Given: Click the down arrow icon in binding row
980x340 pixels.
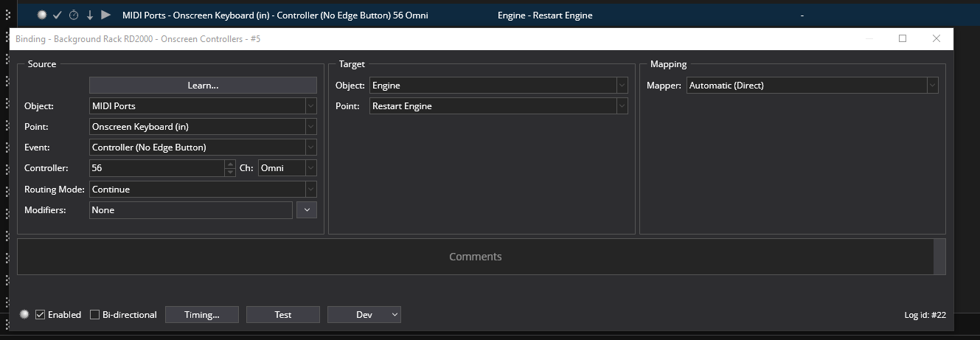Looking at the screenshot, I should point(90,15).
